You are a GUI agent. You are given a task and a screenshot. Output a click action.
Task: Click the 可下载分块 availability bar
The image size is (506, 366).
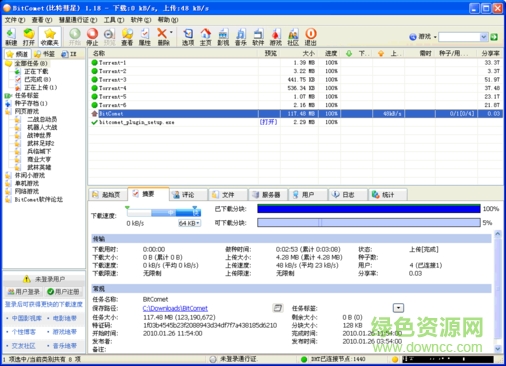tap(369, 223)
